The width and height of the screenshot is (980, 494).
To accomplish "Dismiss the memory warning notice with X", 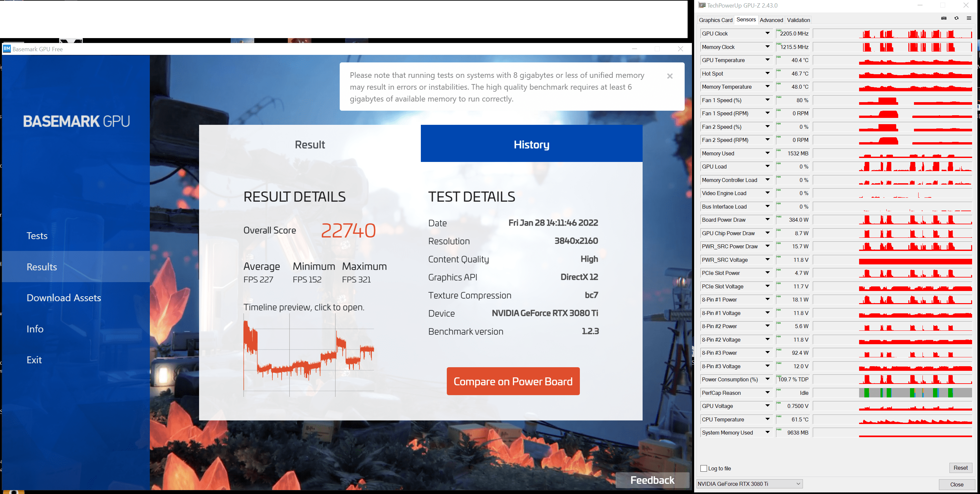I will coord(670,76).
